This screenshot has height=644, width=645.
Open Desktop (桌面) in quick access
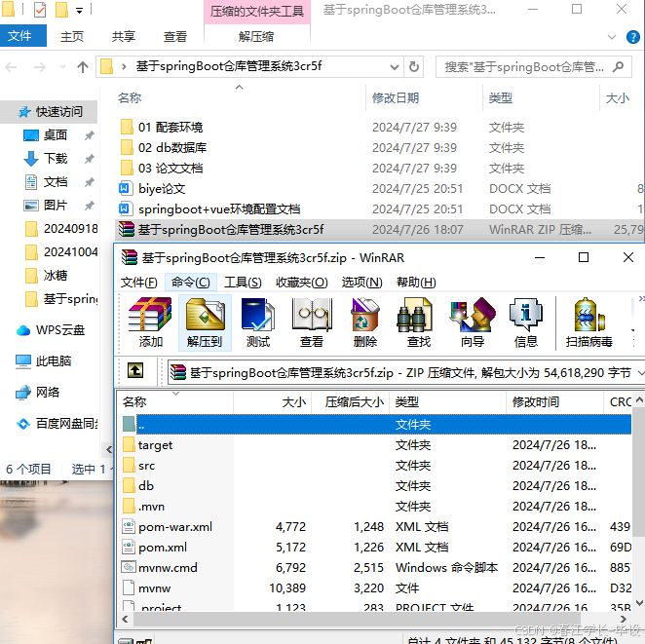56,134
